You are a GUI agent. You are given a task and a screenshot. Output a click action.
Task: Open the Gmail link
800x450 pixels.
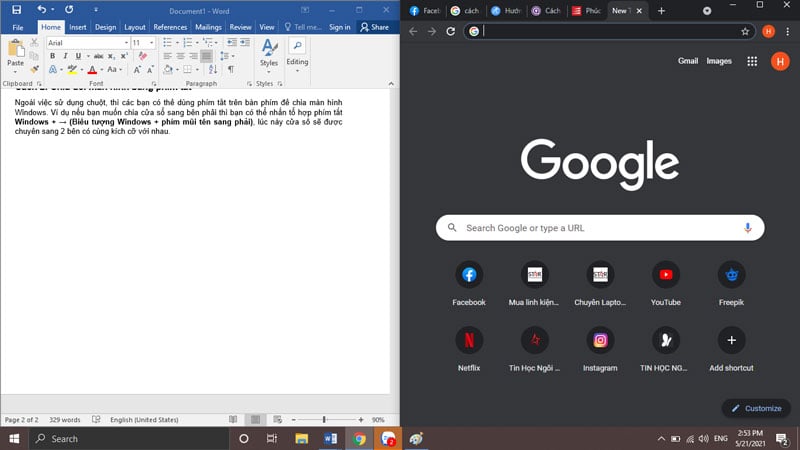(688, 61)
